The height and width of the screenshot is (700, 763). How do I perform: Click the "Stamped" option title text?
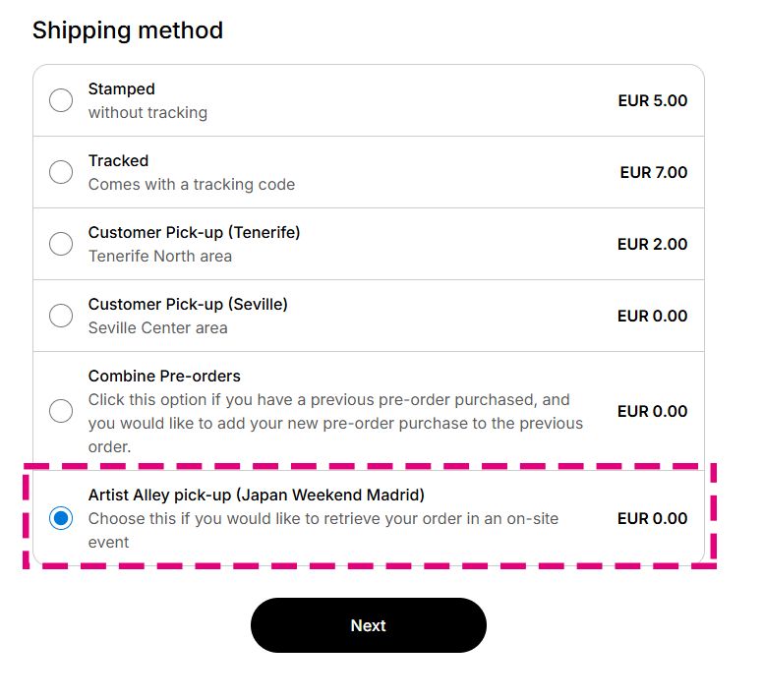pos(121,88)
